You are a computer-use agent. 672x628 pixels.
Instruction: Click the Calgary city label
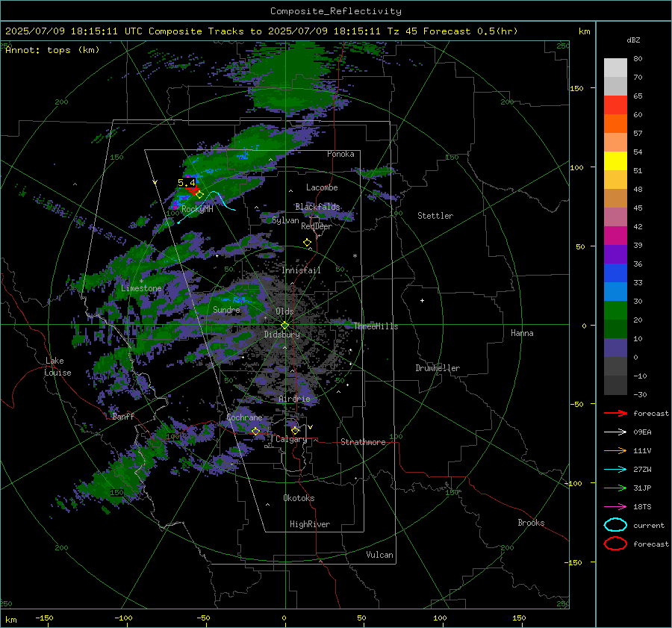coord(291,439)
